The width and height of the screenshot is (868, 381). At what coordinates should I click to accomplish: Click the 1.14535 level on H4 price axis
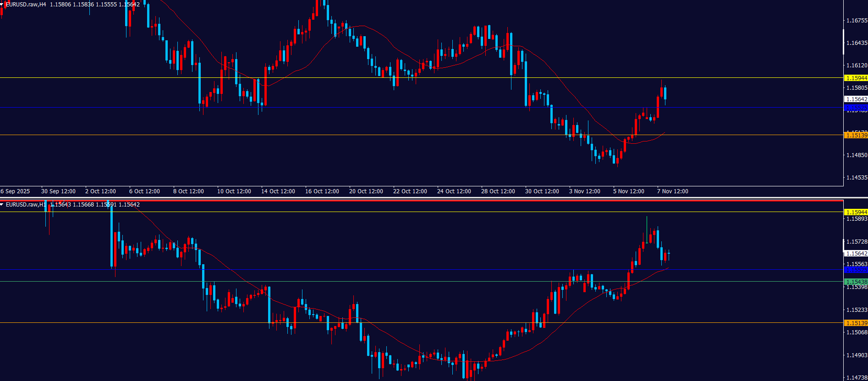point(856,178)
